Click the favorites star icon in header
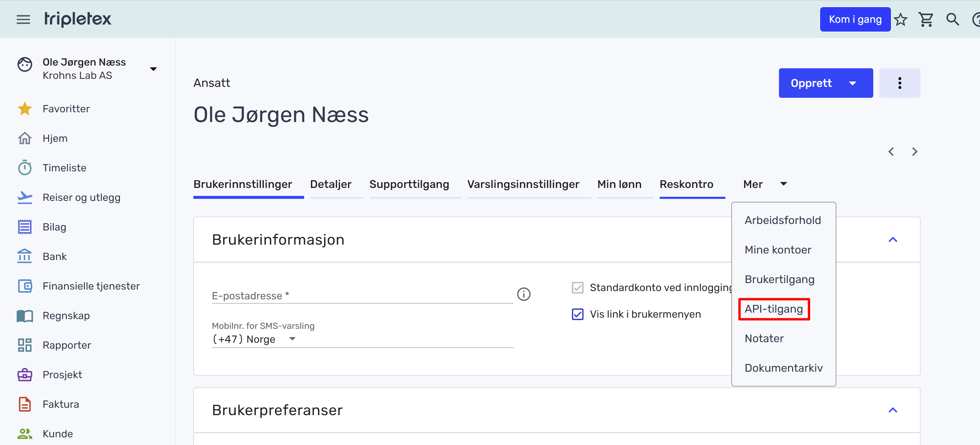The width and height of the screenshot is (980, 445). tap(900, 20)
